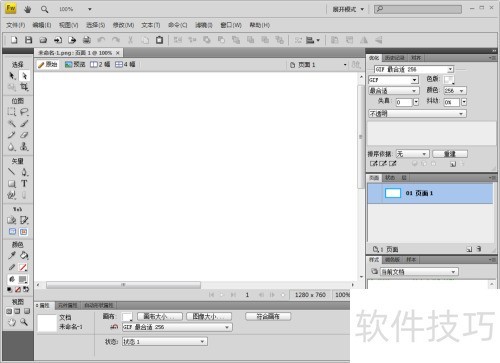The image size is (500, 363).
Task: Open the zoom level dropdown at the top
Action: tap(90, 9)
